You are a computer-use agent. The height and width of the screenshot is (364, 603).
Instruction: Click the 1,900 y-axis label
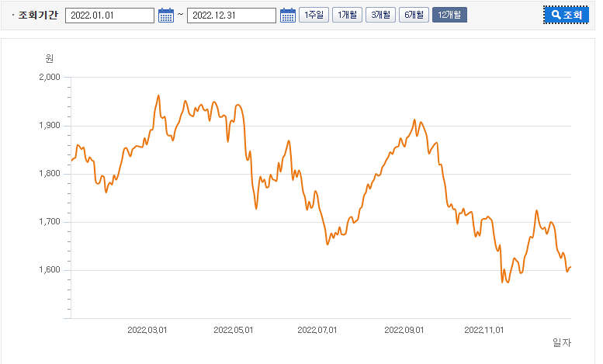click(x=50, y=126)
